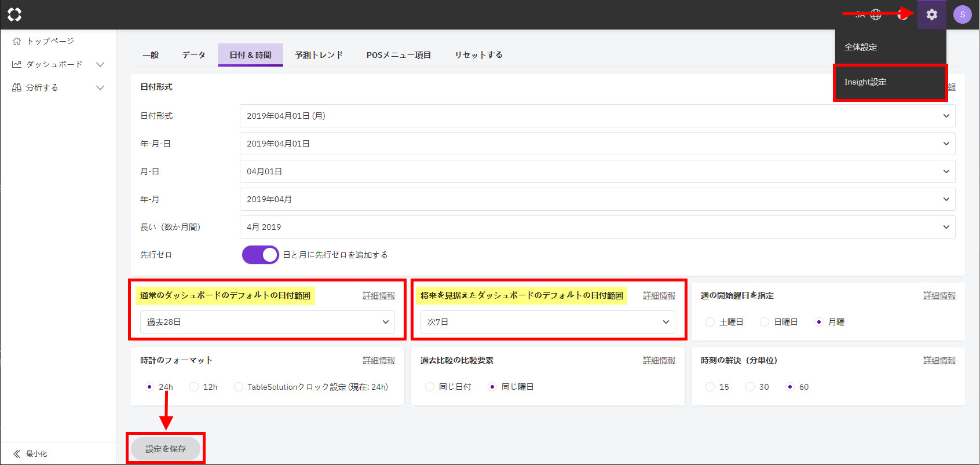Switch to the 一般 tab
The height and width of the screenshot is (465, 980).
151,55
